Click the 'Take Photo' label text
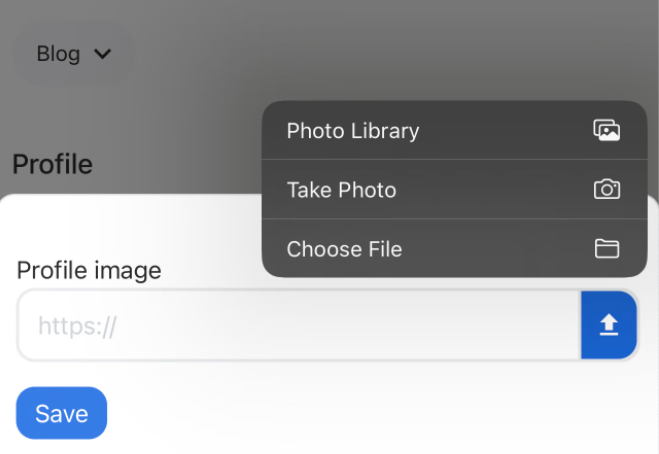Image resolution: width=659 pixels, height=454 pixels. click(341, 190)
